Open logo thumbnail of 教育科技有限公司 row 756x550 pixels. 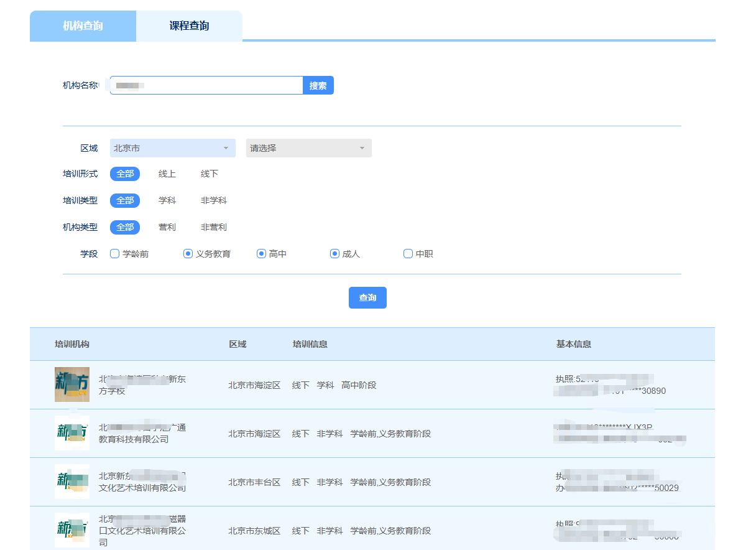point(72,433)
